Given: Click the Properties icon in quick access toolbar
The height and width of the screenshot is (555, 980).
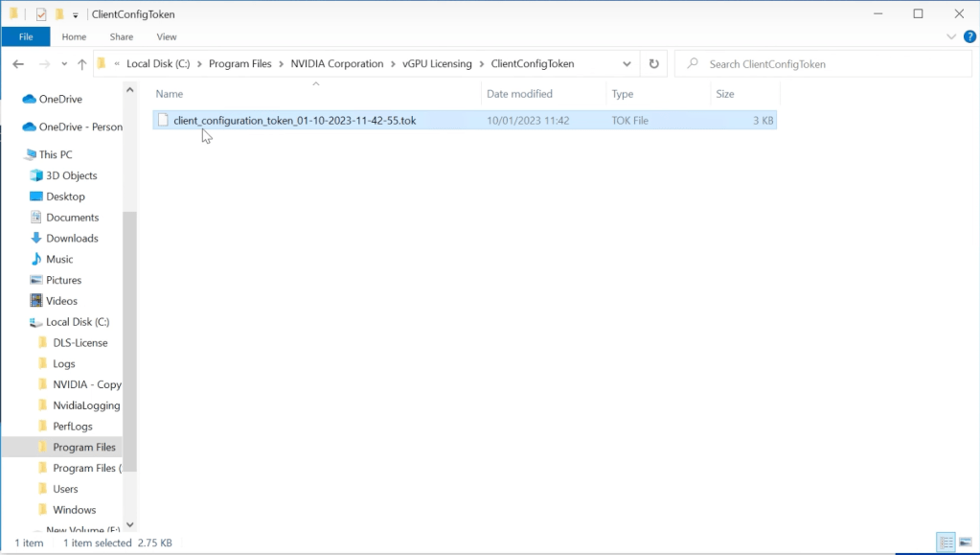Looking at the screenshot, I should [x=41, y=14].
